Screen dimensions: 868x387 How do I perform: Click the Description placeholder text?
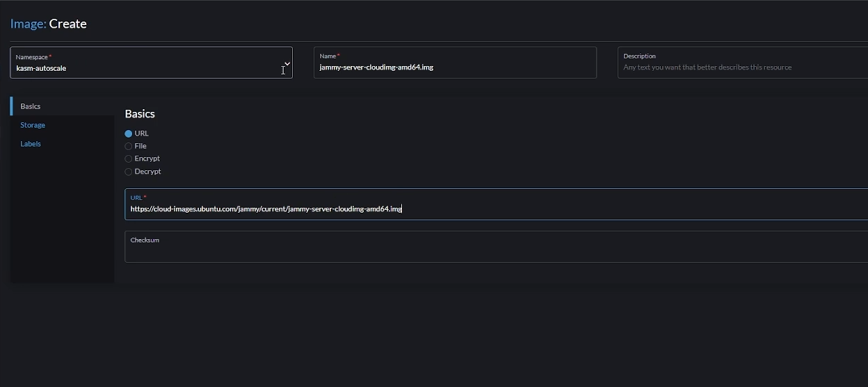point(707,67)
